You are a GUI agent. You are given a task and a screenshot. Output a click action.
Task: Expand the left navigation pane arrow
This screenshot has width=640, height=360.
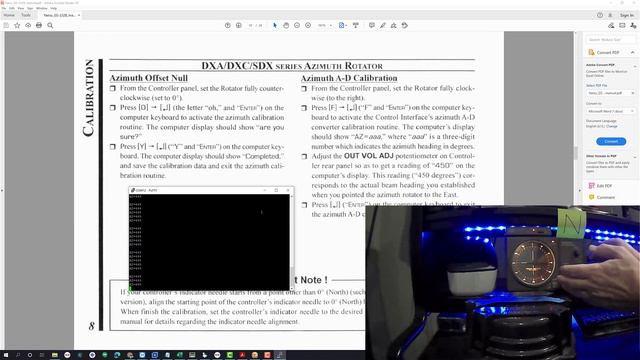(x=2, y=190)
